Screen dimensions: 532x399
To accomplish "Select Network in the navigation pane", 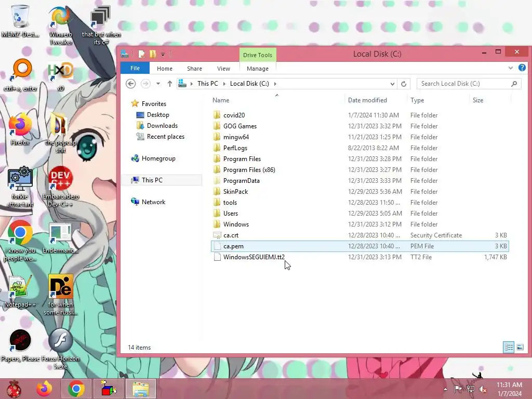I will point(153,202).
